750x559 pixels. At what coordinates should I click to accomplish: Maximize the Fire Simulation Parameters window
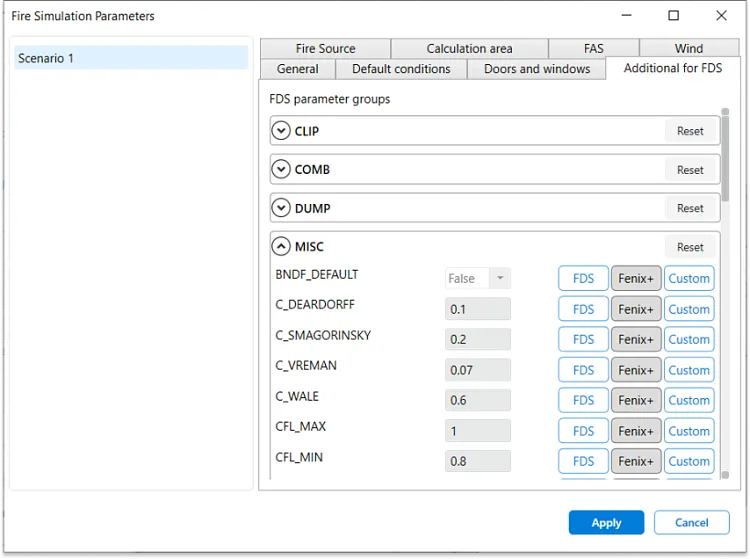(x=673, y=16)
